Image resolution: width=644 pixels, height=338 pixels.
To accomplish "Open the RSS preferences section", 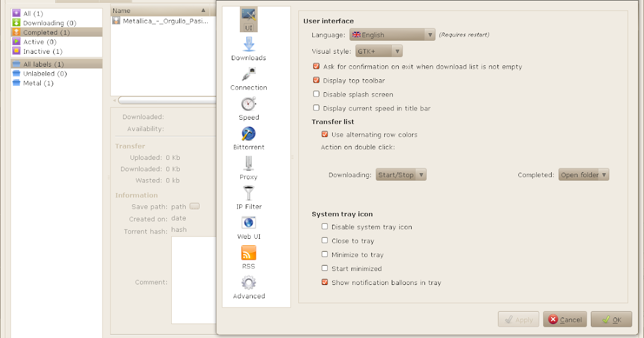I will [x=248, y=258].
